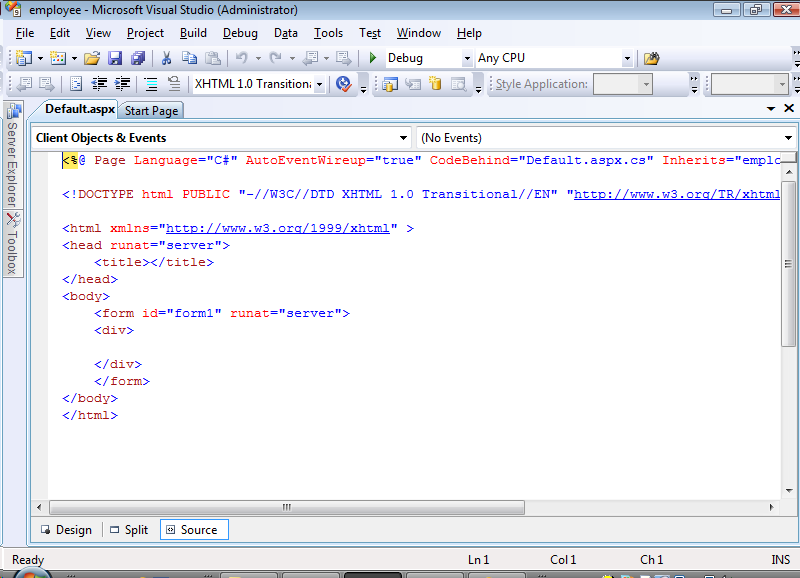Image resolution: width=800 pixels, height=578 pixels.
Task: Click the Decrease Indent icon
Action: [100, 84]
